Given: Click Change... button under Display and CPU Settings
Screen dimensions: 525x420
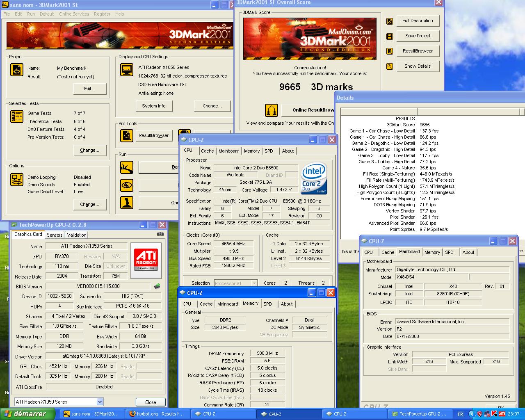Looking at the screenshot, I should coord(212,106).
